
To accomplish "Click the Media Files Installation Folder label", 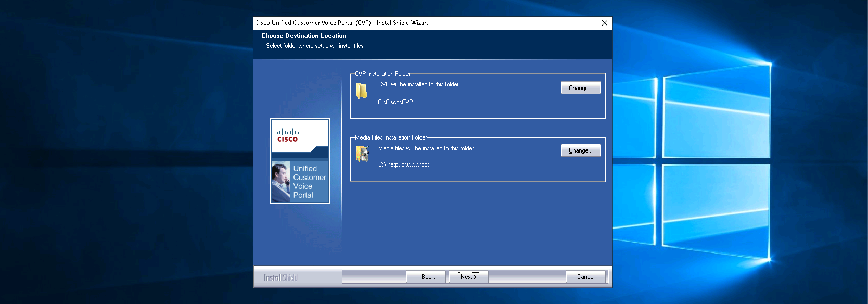I will point(391,137).
